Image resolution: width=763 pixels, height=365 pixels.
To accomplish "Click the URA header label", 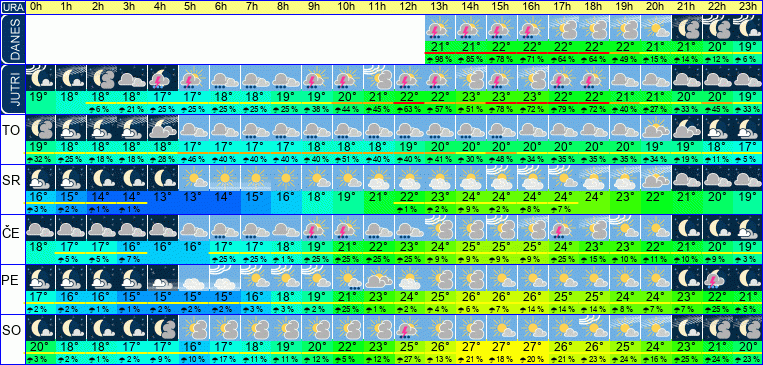I will (13, 7).
